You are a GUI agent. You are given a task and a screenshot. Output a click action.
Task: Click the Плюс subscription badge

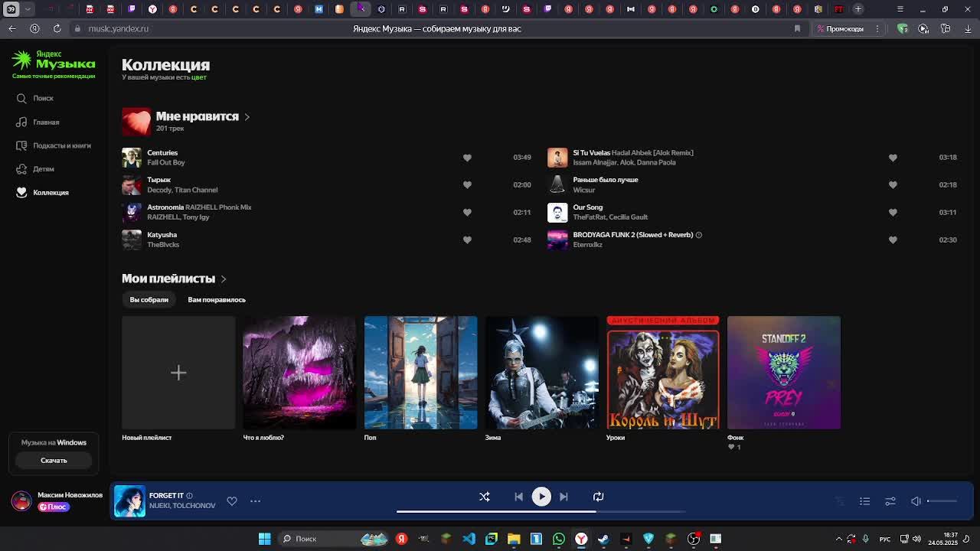(x=54, y=507)
